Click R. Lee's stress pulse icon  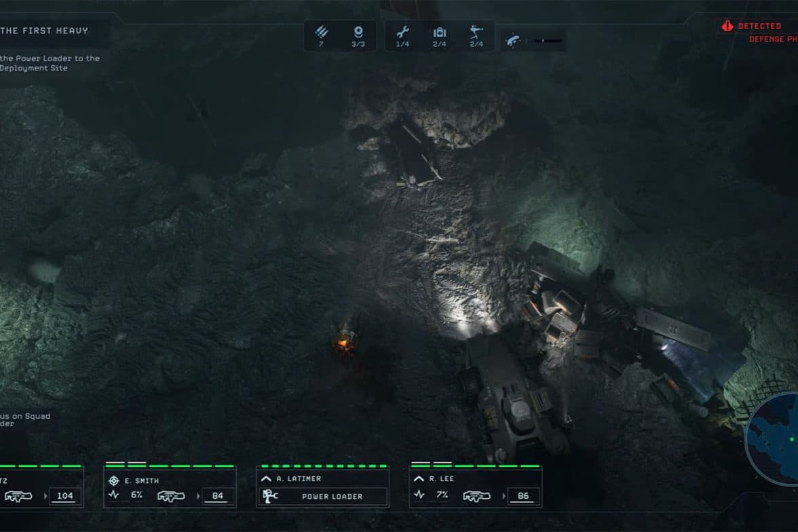419,494
